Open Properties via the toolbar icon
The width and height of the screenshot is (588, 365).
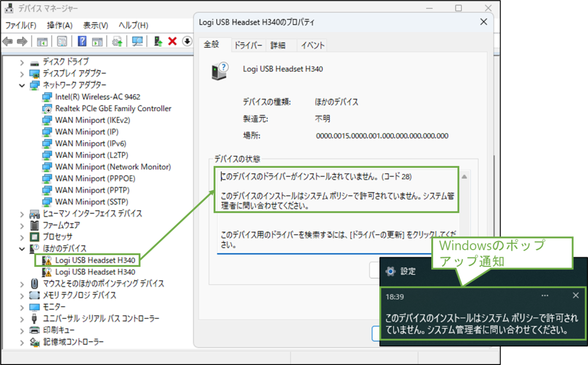point(62,41)
